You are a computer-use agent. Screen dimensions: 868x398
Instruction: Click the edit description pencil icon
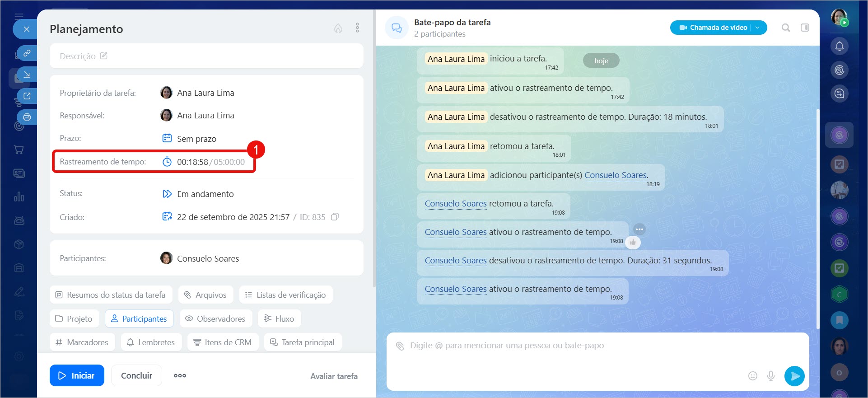(x=104, y=56)
